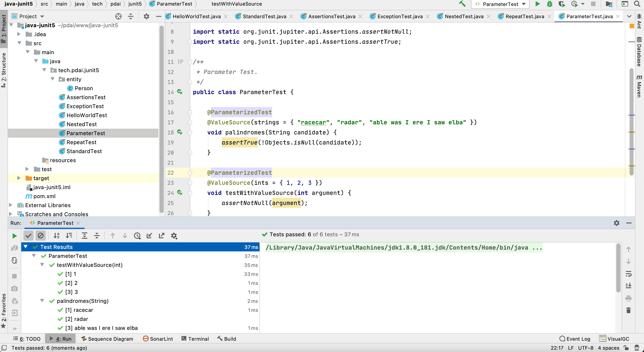Toggle Show Ignored tests button
This screenshot has width=644, height=352.
coord(40,236)
